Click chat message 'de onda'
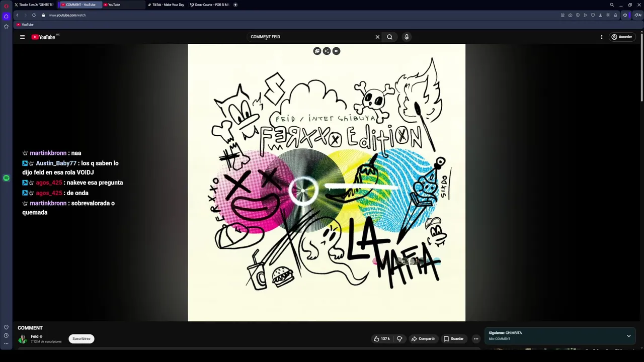 (x=77, y=193)
